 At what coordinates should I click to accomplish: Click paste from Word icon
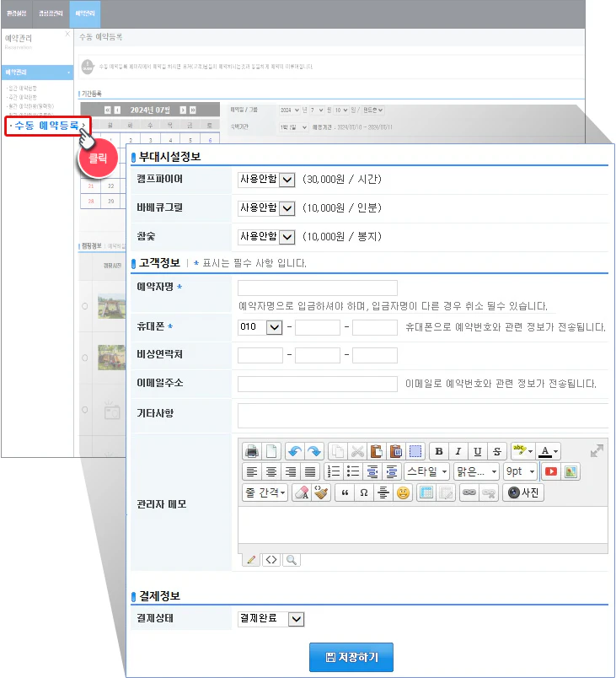click(396, 451)
